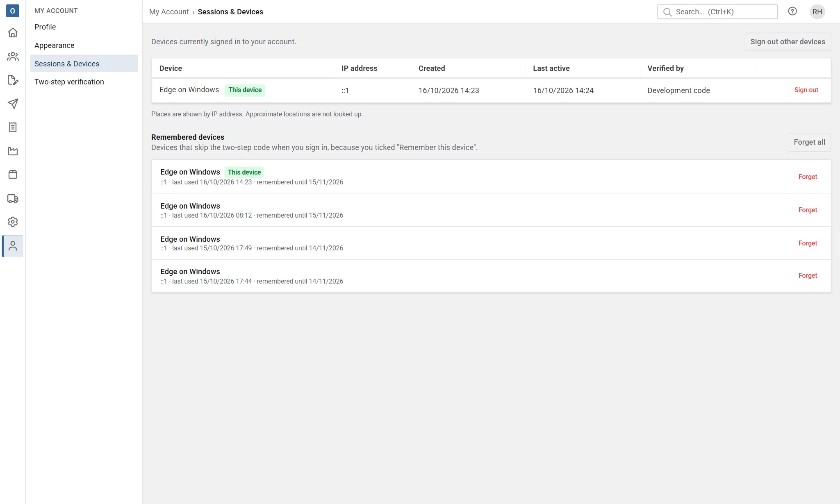840x504 pixels.
Task: Click the Forget all button
Action: [x=809, y=142]
